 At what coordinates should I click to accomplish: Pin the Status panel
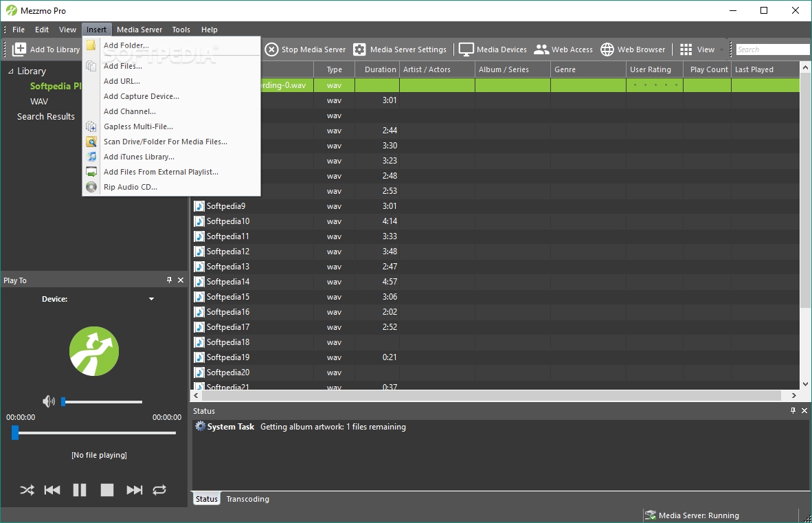[x=793, y=410]
